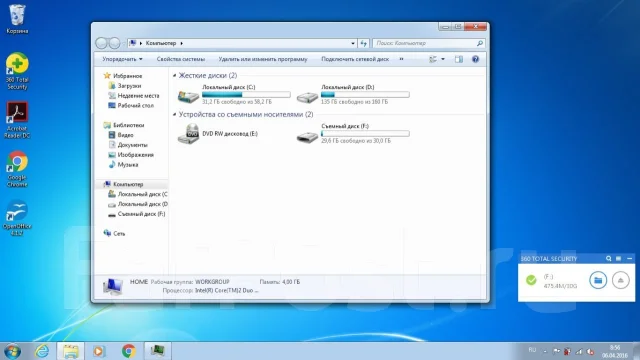Click Удалить или изменить программу

click(263, 59)
